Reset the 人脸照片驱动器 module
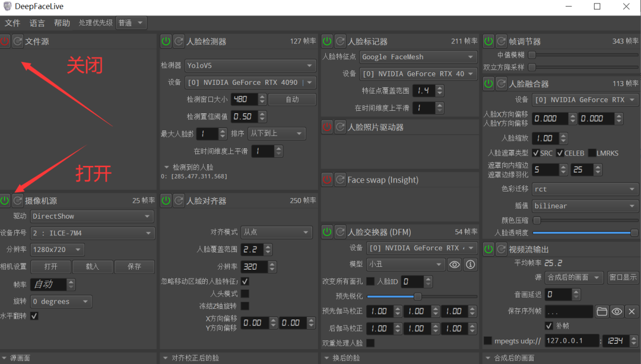Viewport: 641px width, 364px height. [x=340, y=127]
